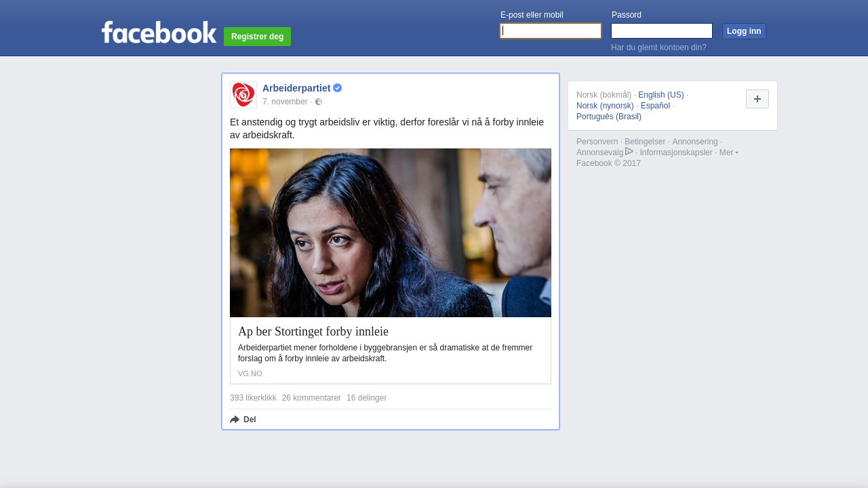
Task: Switch language to Español
Action: [x=655, y=106]
